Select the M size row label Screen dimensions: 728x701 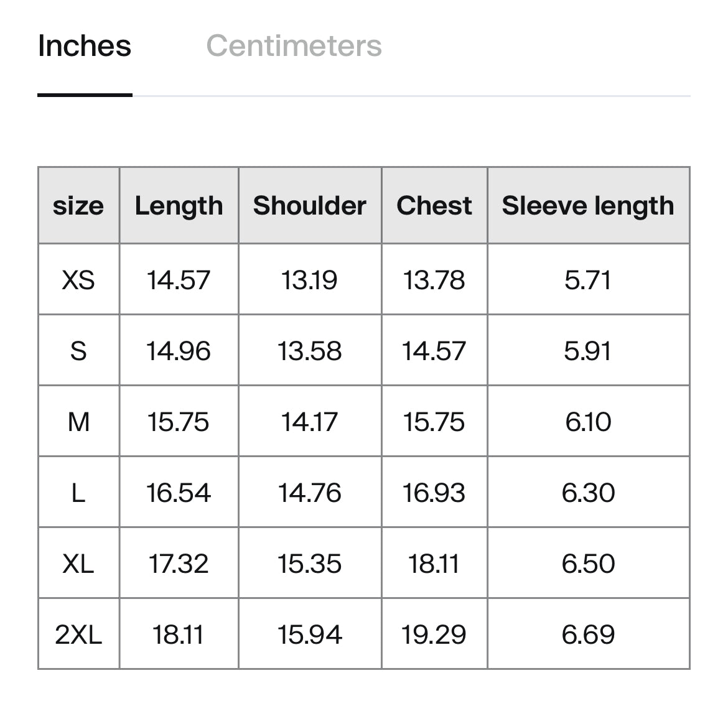tap(78, 422)
